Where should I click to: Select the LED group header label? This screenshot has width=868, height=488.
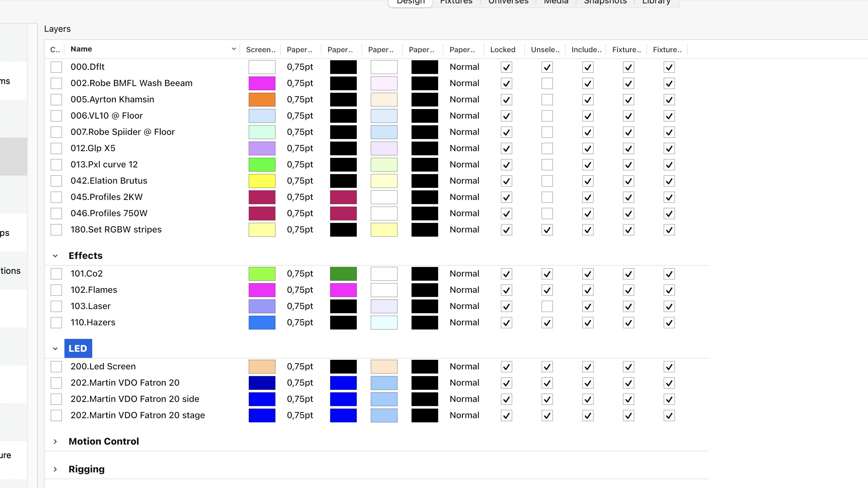[78, 348]
